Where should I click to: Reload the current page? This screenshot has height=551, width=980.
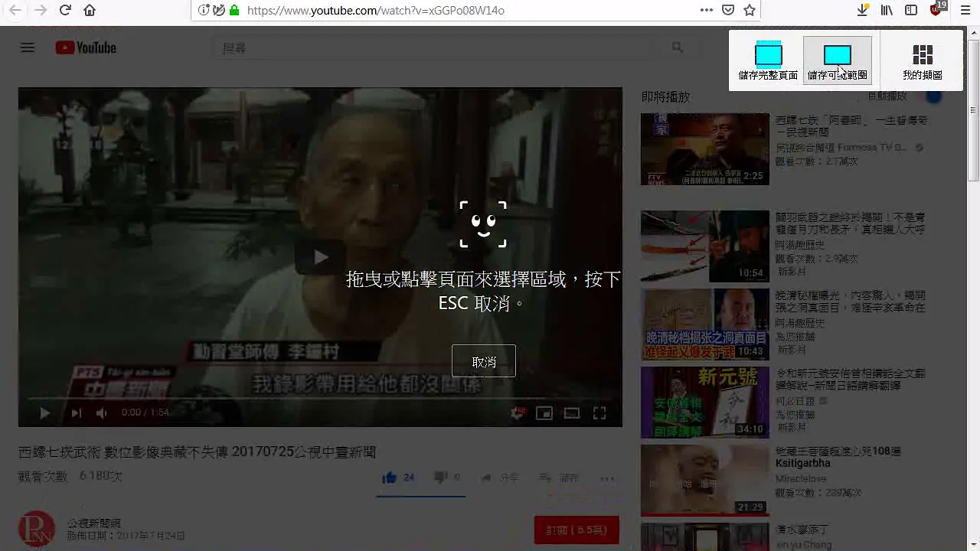tap(65, 10)
